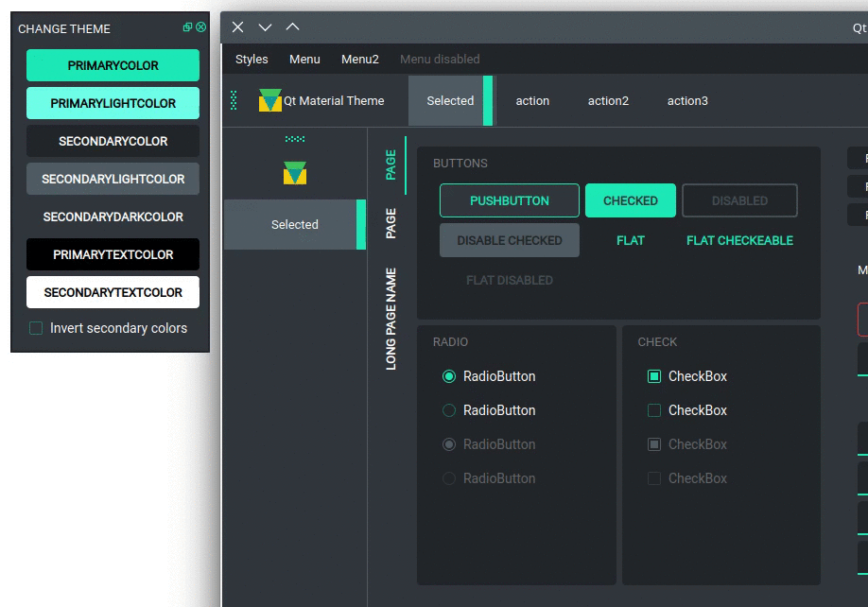868x607 pixels.
Task: Click the Qt Material Theme logo icon
Action: pyautogui.click(x=270, y=100)
